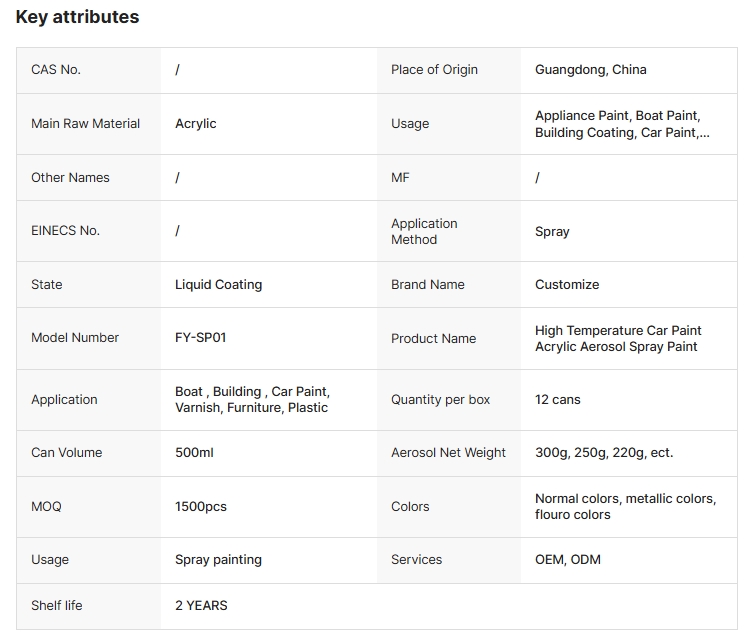Click the OEM, ODM services value
This screenshot has height=641, width=752.
pyautogui.click(x=567, y=560)
